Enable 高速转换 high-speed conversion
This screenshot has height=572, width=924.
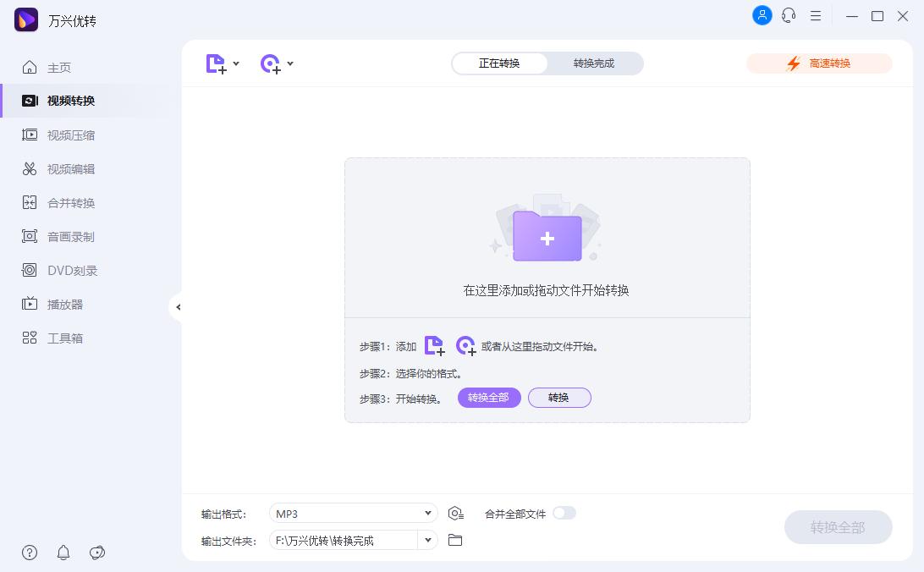pos(818,63)
